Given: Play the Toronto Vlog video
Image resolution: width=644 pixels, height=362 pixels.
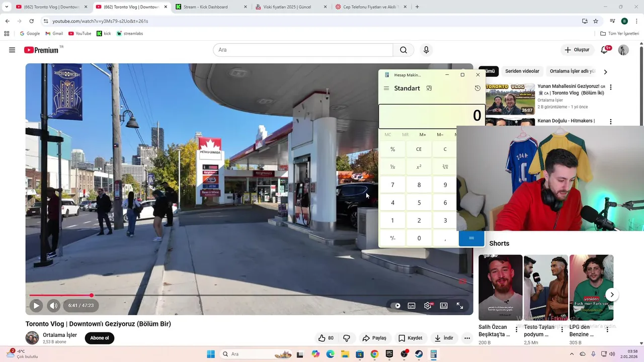Looking at the screenshot, I should pos(36,305).
